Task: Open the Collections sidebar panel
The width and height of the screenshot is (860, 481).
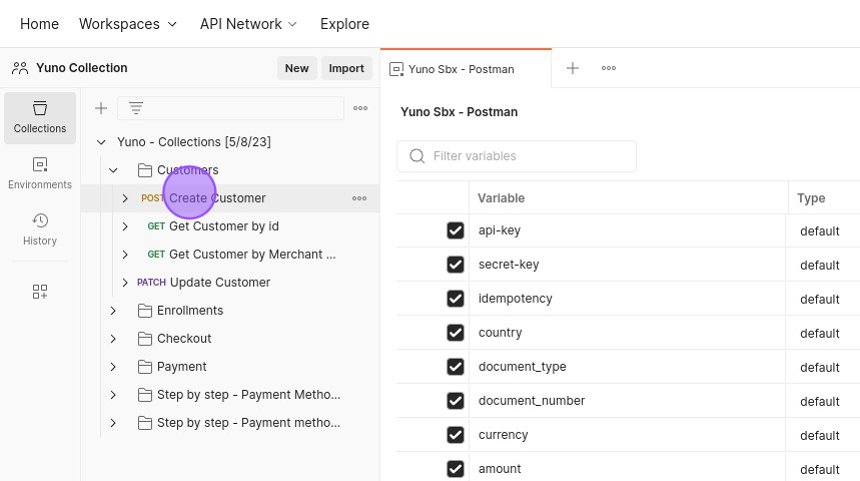Action: pos(40,118)
